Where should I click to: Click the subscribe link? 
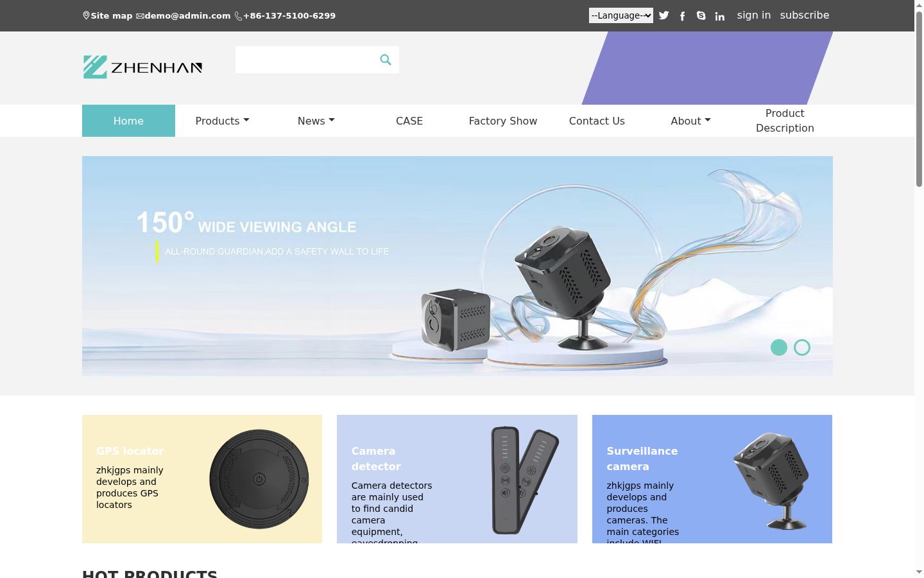click(x=805, y=15)
